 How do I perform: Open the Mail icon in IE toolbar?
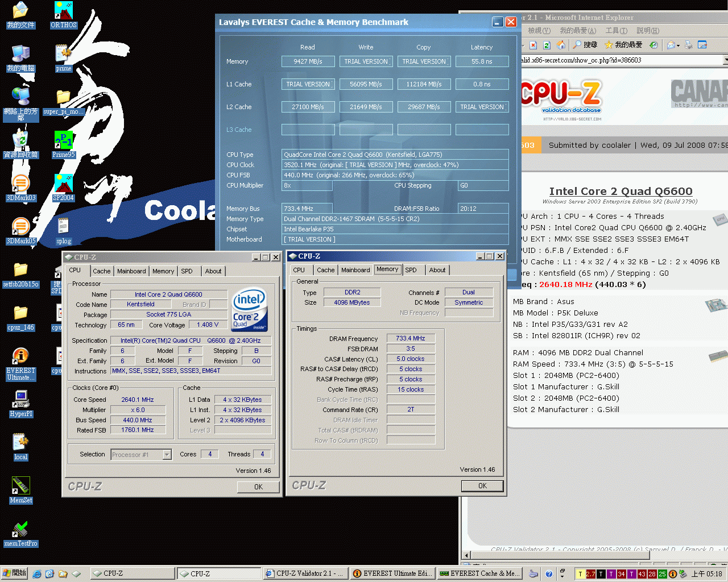(671, 45)
